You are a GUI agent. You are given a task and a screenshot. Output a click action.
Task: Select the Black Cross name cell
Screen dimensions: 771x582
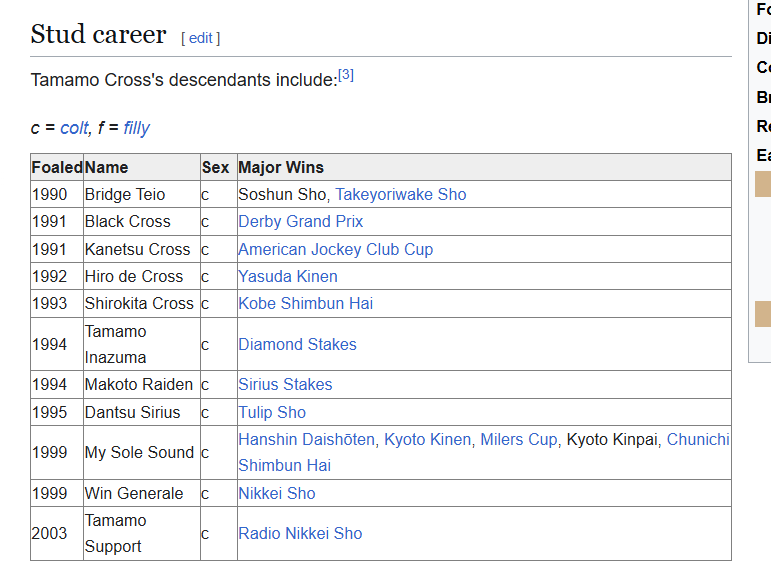tap(142, 221)
